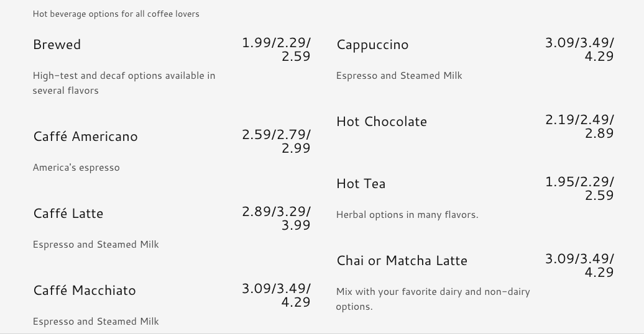Click the Brewed menu item title
The width and height of the screenshot is (644, 334).
coord(57,45)
